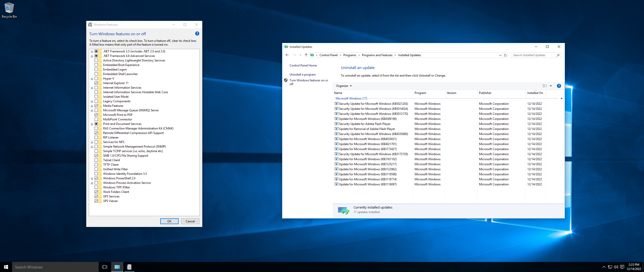Viewport: 644px width, 272px height.
Task: Expand Windows PowerShell 2.0 node
Action: (92, 179)
